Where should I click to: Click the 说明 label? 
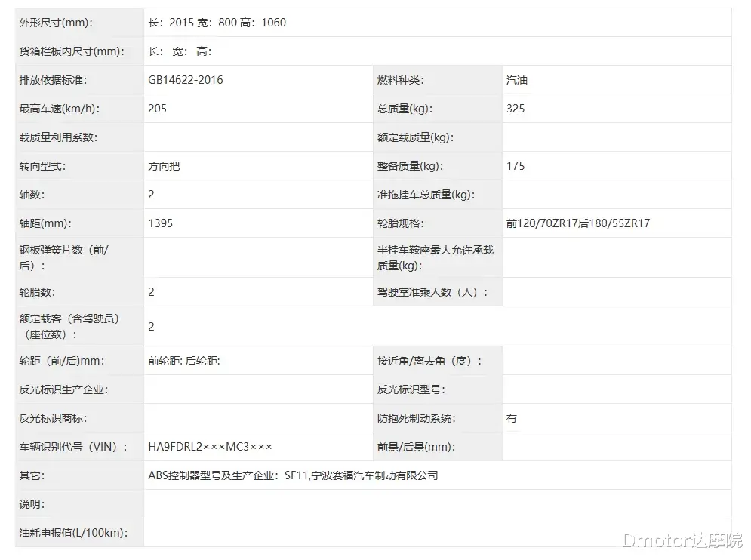(x=32, y=504)
